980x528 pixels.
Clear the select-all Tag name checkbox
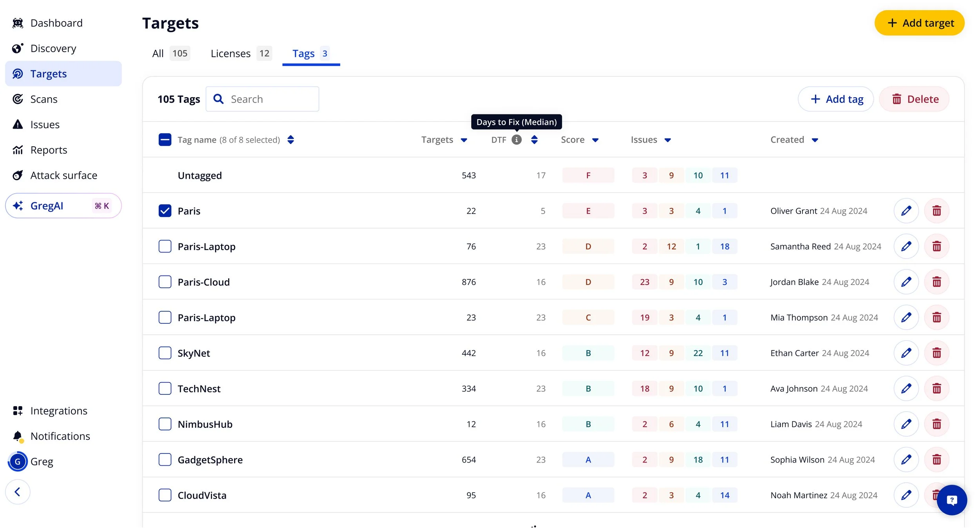click(165, 140)
